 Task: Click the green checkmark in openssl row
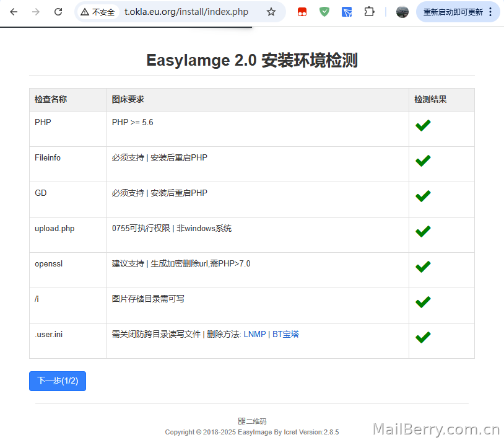[423, 267]
